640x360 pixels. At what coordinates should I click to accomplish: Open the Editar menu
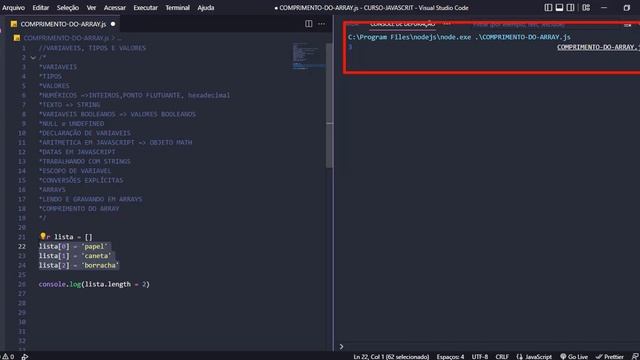point(41,7)
